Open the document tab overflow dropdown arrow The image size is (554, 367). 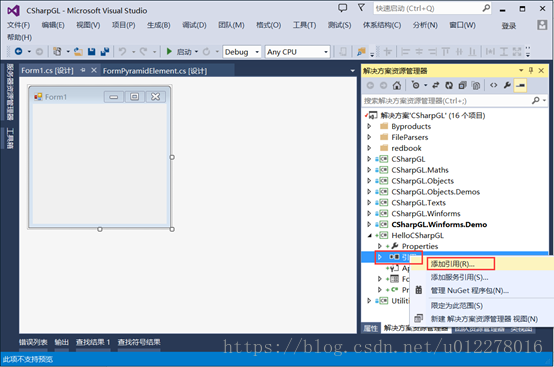tap(352, 71)
